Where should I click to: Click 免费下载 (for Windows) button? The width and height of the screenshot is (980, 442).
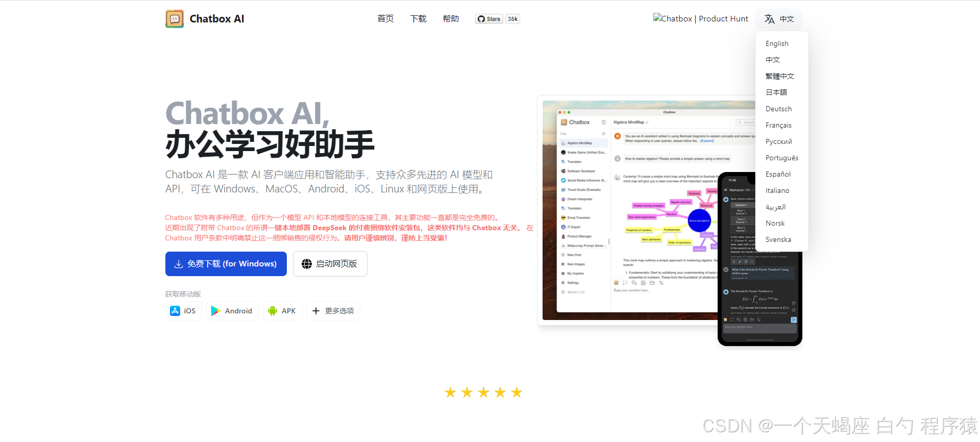pyautogui.click(x=226, y=264)
